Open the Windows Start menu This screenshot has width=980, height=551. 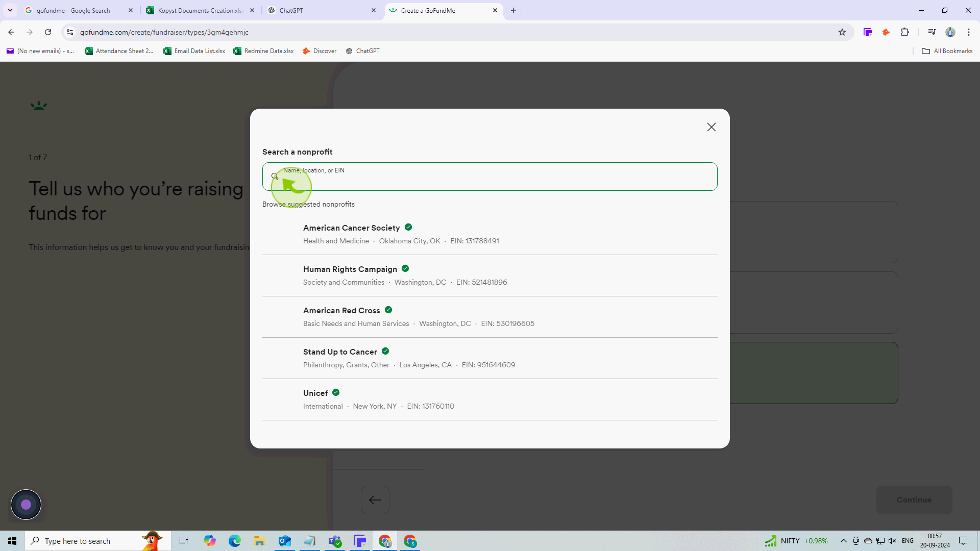(x=12, y=541)
